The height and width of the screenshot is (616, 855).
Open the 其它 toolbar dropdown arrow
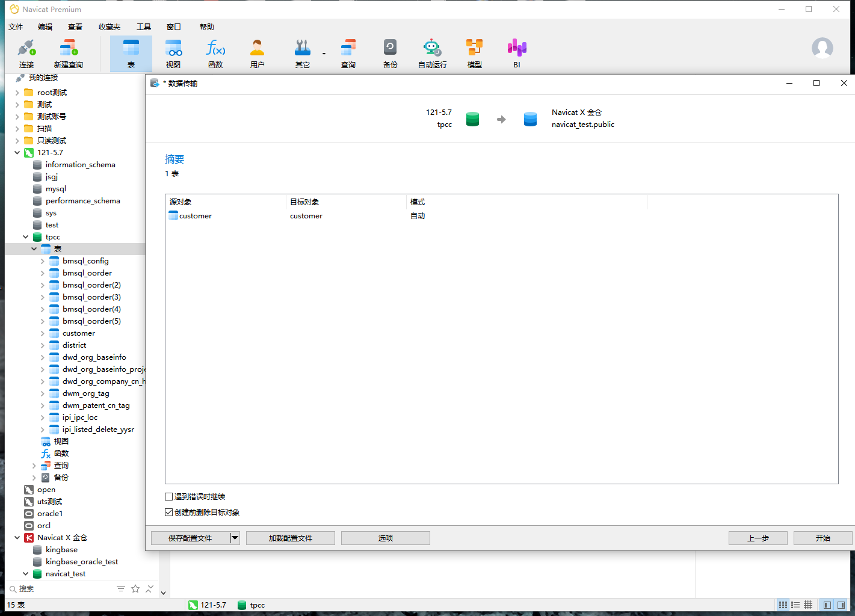point(324,54)
